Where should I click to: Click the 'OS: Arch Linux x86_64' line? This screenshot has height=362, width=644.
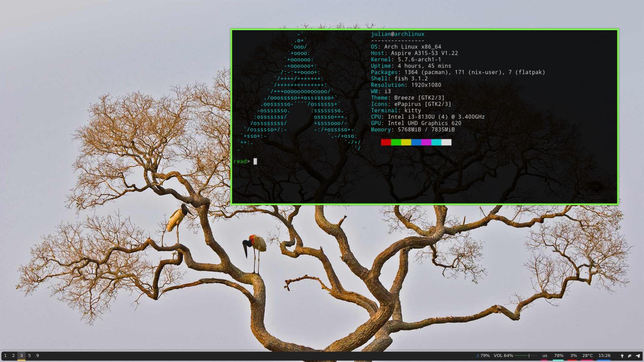[406, 47]
